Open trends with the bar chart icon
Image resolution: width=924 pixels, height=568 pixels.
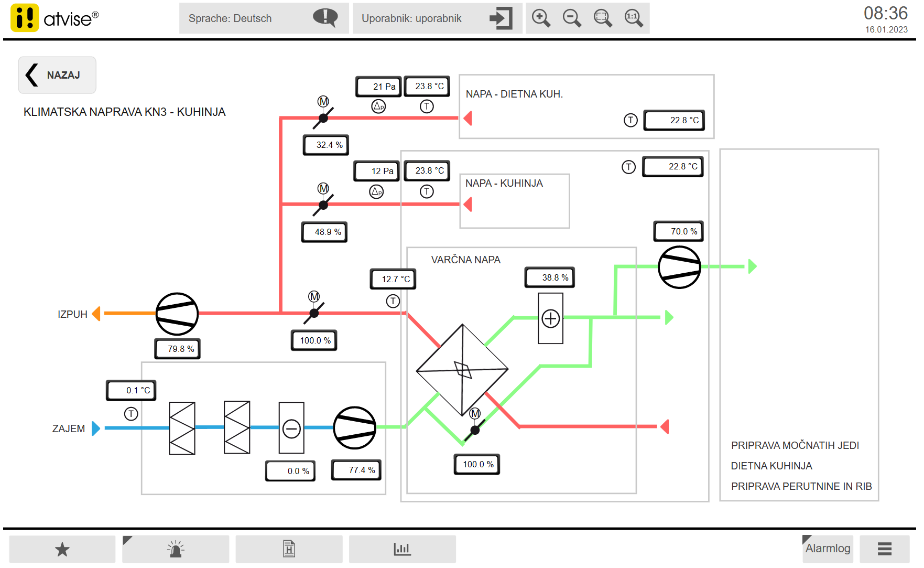(401, 549)
